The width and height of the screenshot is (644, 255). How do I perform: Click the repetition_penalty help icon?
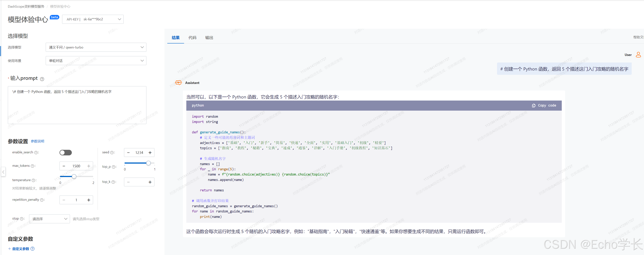pos(42,200)
